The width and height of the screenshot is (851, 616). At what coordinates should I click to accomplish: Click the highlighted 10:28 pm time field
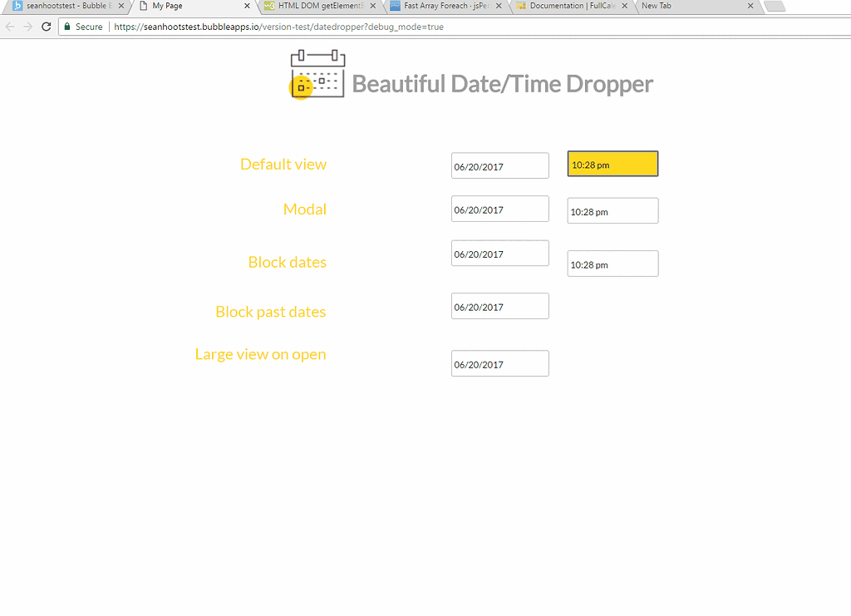coord(612,163)
